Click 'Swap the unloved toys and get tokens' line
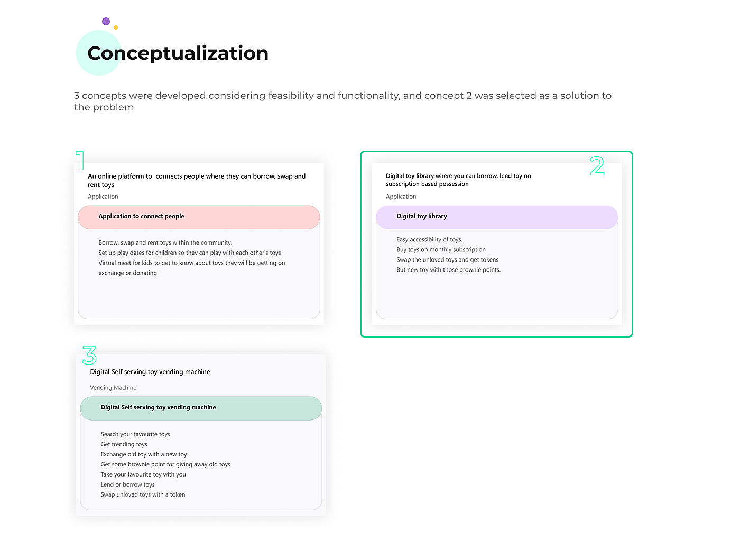The width and height of the screenshot is (740, 560). [448, 260]
